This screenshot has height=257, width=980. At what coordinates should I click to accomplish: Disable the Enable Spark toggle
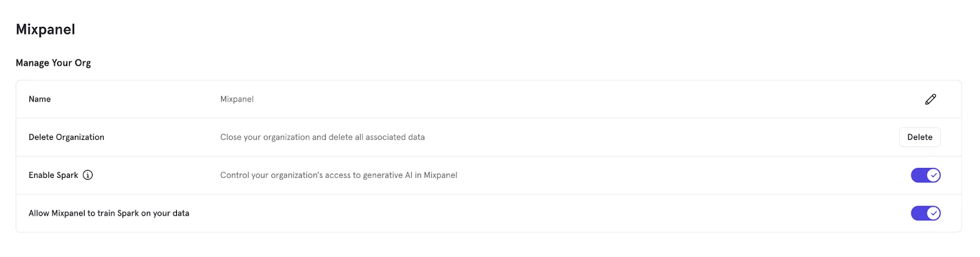pos(925,175)
